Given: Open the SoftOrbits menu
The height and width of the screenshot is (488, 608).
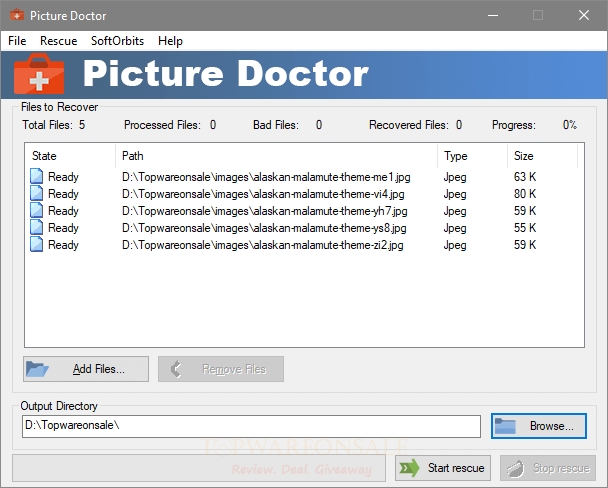Looking at the screenshot, I should click(x=117, y=41).
